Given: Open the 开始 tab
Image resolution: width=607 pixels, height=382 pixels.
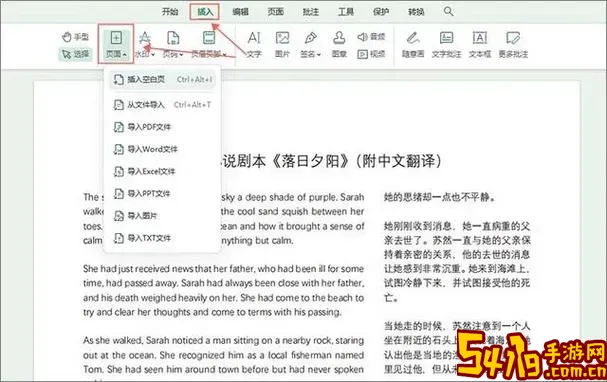Looking at the screenshot, I should pos(170,12).
